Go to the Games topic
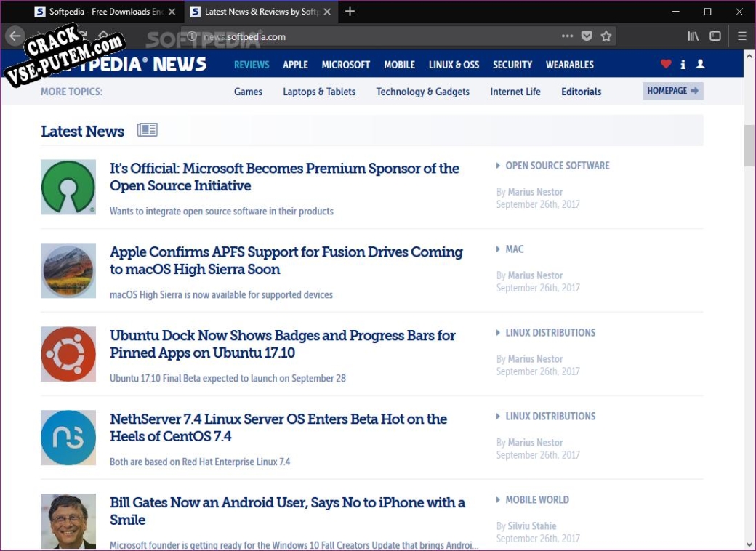This screenshot has width=756, height=551. (248, 92)
